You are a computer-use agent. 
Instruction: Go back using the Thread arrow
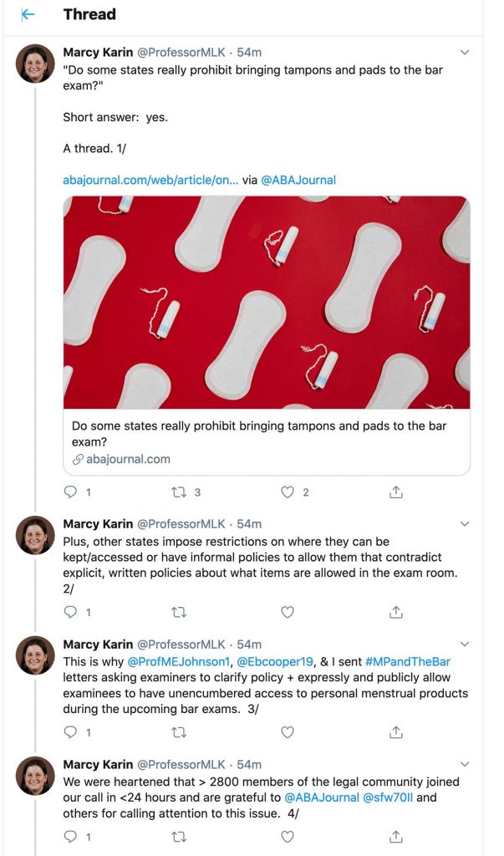click(x=28, y=15)
